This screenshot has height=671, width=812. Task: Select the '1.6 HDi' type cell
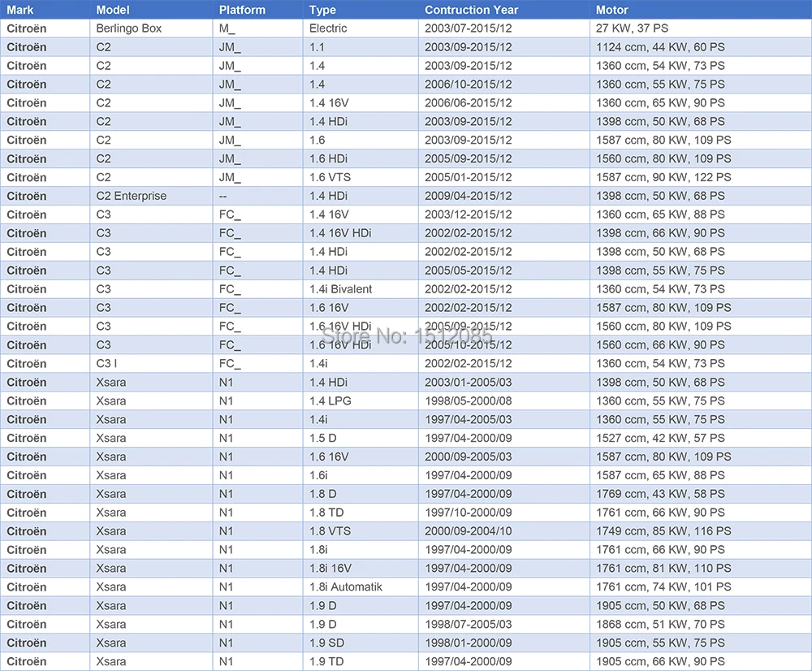pyautogui.click(x=361, y=158)
